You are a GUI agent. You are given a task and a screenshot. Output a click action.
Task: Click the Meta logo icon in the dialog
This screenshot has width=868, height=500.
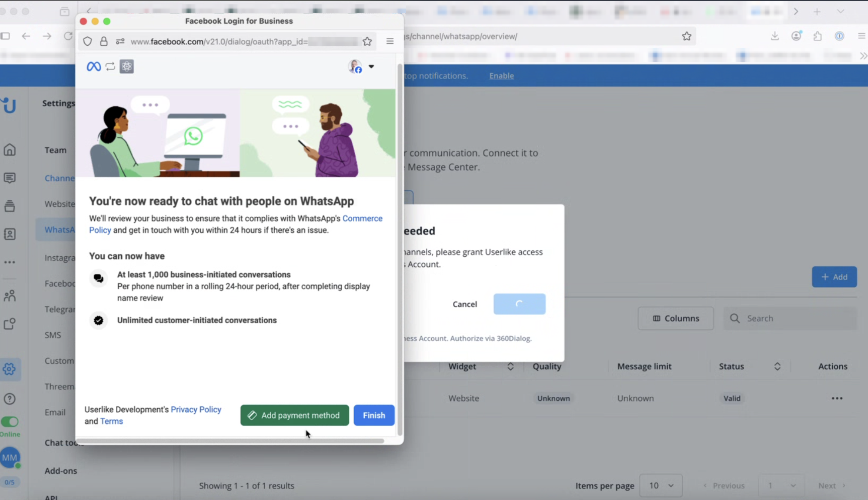point(94,67)
